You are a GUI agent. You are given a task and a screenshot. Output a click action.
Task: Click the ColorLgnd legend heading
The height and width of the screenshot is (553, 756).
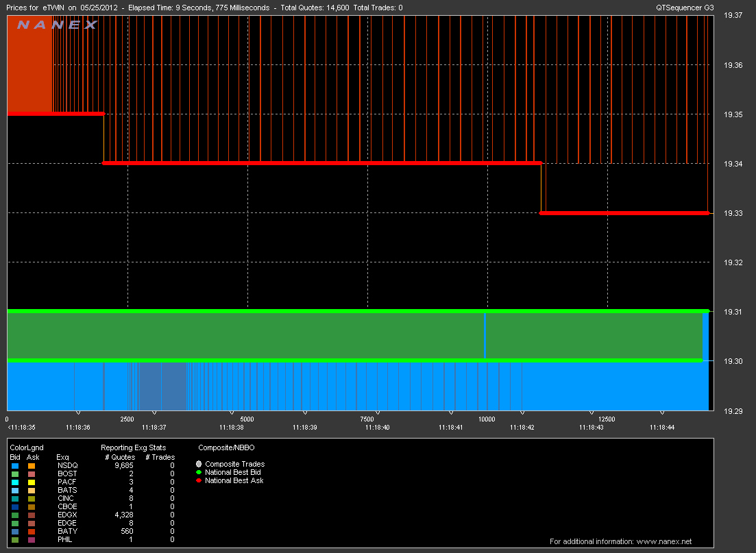27,448
